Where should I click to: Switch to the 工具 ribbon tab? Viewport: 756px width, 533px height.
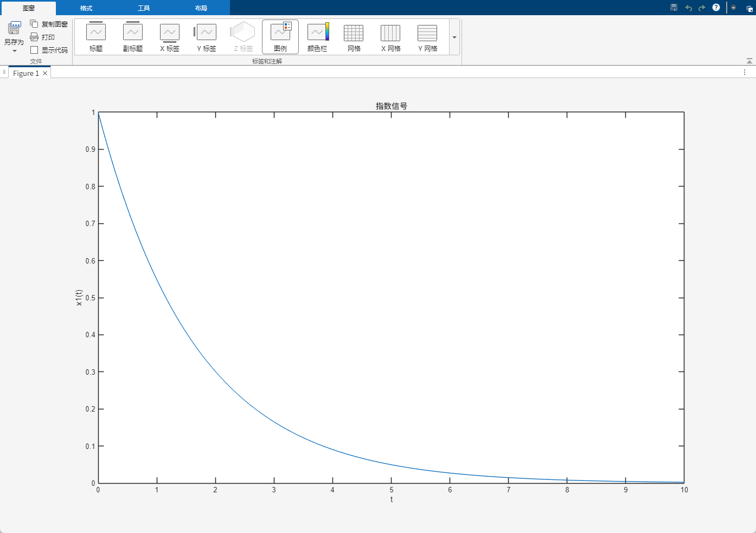(x=144, y=8)
